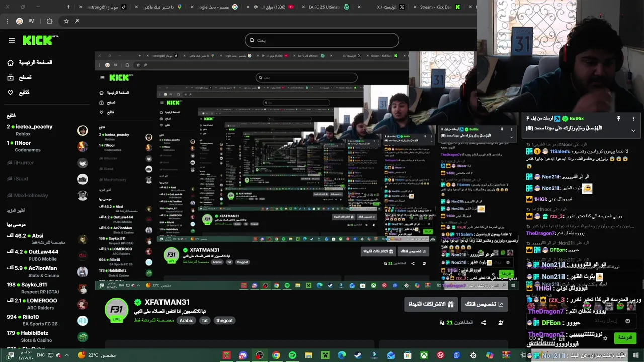Bookmark this page with star icon
The height and width of the screenshot is (362, 644).
[x=66, y=21]
